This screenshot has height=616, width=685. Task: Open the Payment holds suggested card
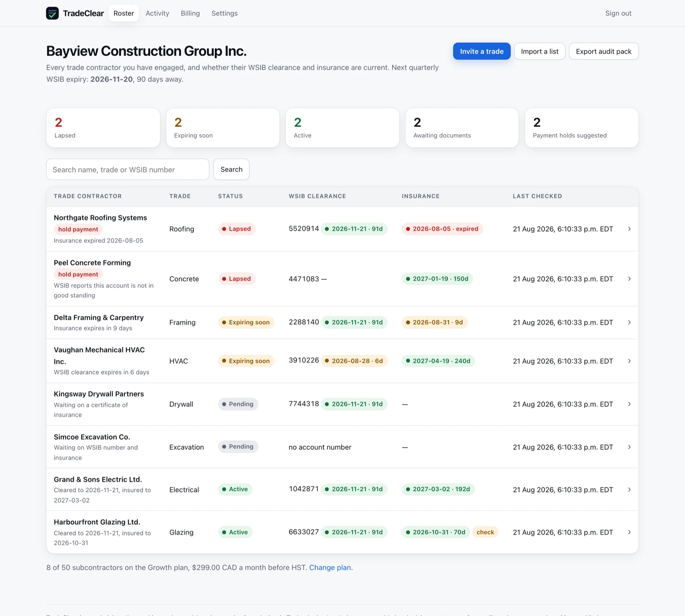pos(581,128)
